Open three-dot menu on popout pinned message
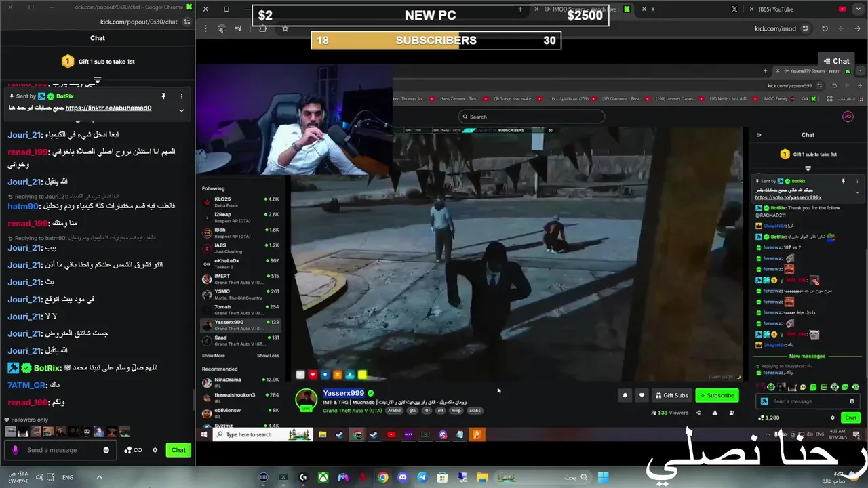Screen dimensions: 868x488 pyautogui.click(x=181, y=96)
